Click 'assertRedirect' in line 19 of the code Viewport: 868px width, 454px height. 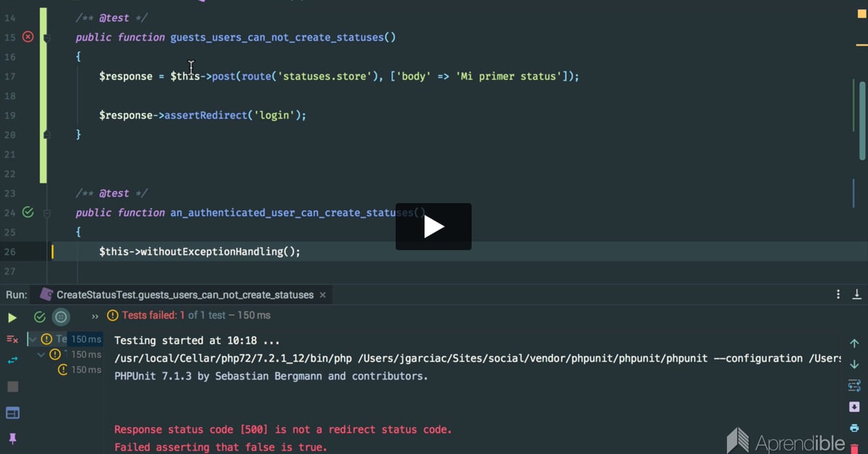click(205, 115)
